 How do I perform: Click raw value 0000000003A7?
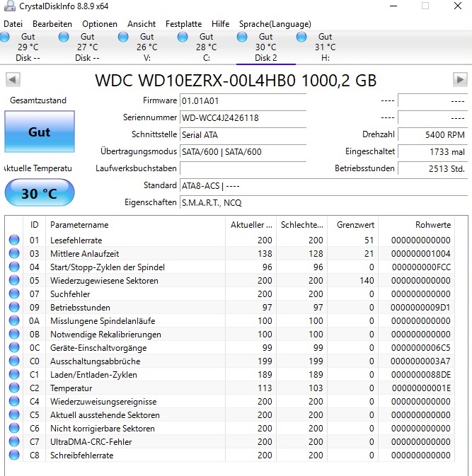point(420,361)
